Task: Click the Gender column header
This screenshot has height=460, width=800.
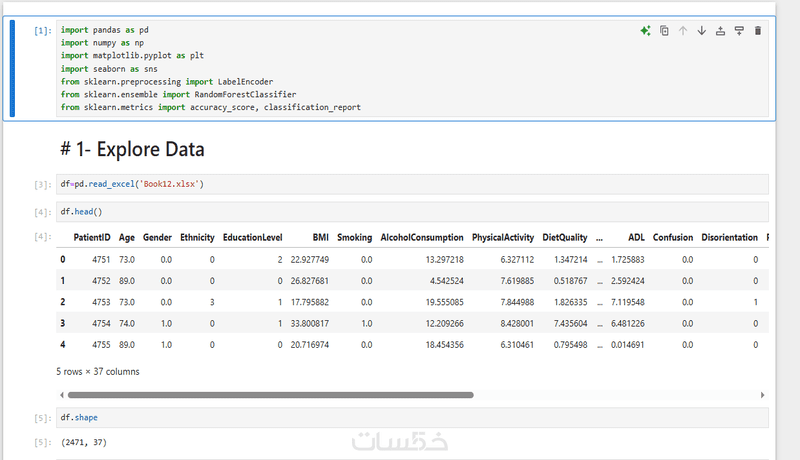Action: (x=157, y=238)
